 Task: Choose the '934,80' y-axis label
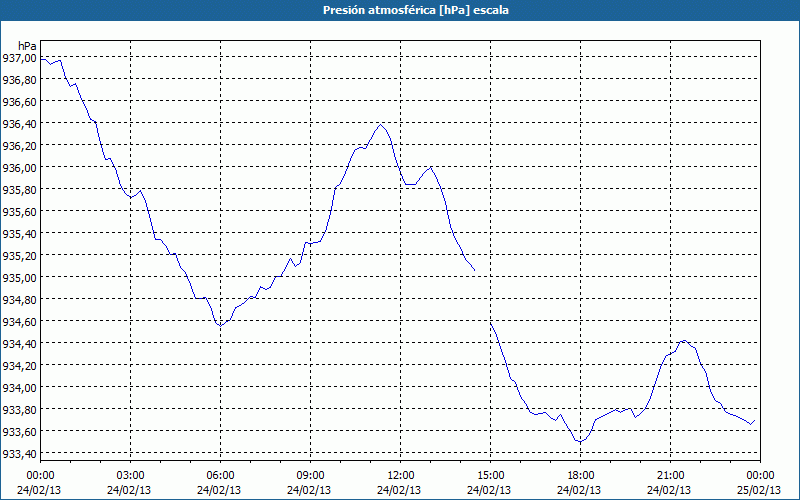[x=20, y=299]
